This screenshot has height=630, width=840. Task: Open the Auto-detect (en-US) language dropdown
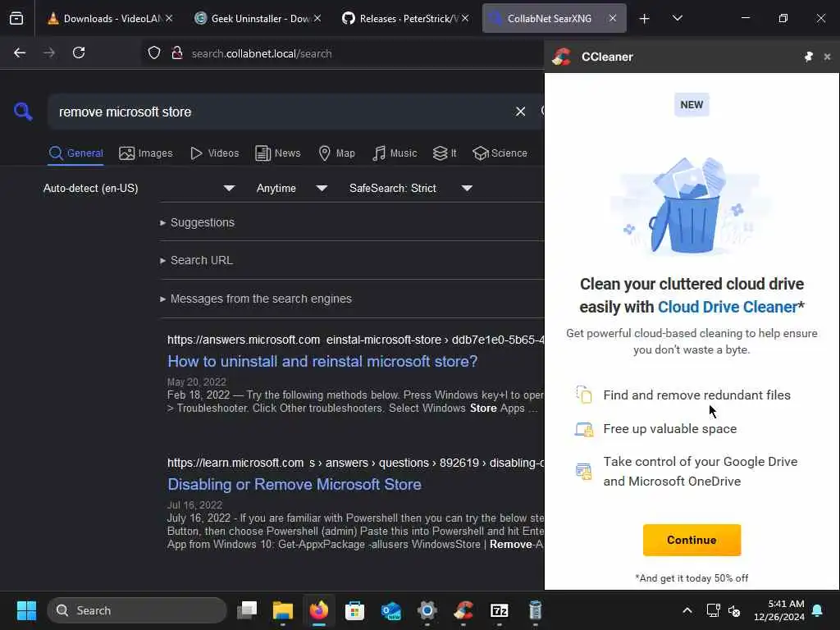point(139,188)
